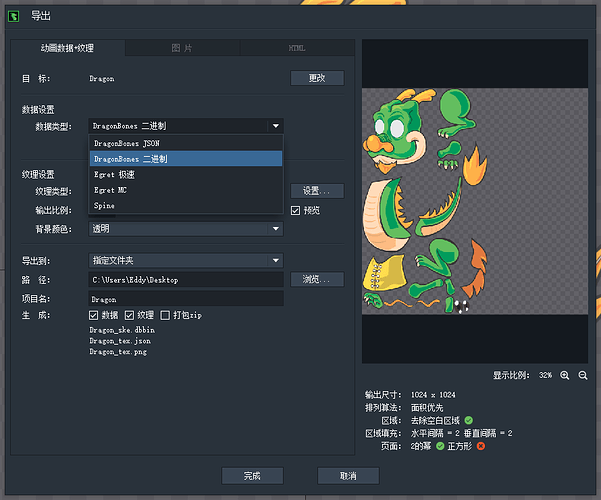Choose DragonBones JSON from the list
This screenshot has width=601, height=500.
click(x=186, y=143)
